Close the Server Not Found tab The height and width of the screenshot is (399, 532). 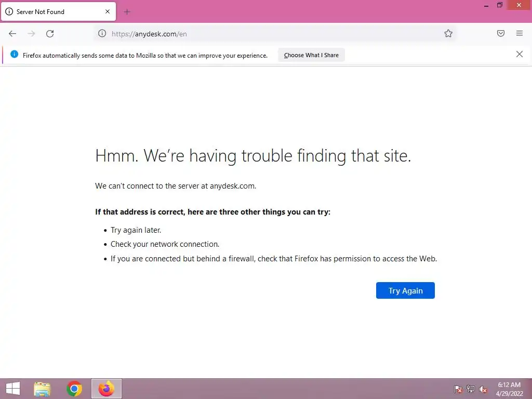pos(108,11)
